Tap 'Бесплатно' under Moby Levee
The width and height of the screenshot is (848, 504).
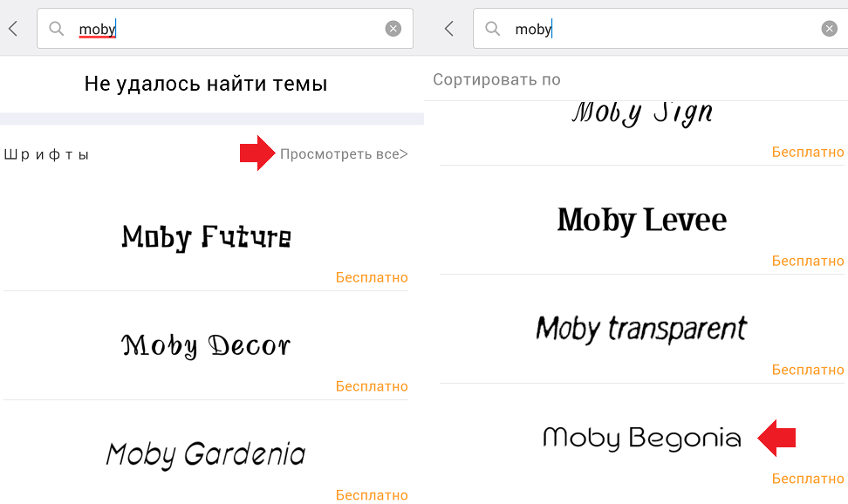pos(808,261)
